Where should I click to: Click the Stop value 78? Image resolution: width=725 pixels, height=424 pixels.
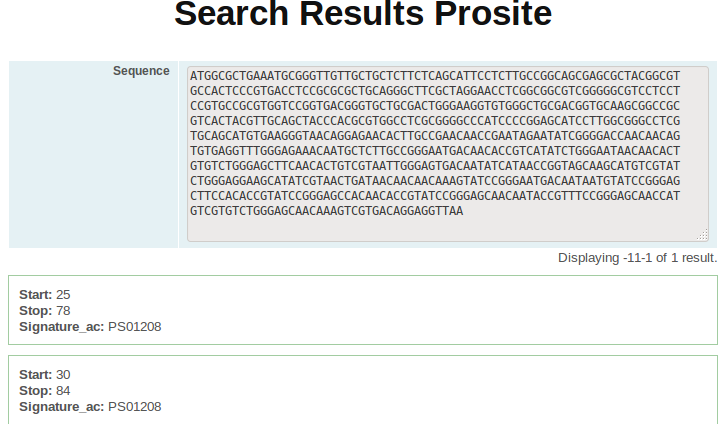[x=63, y=311]
